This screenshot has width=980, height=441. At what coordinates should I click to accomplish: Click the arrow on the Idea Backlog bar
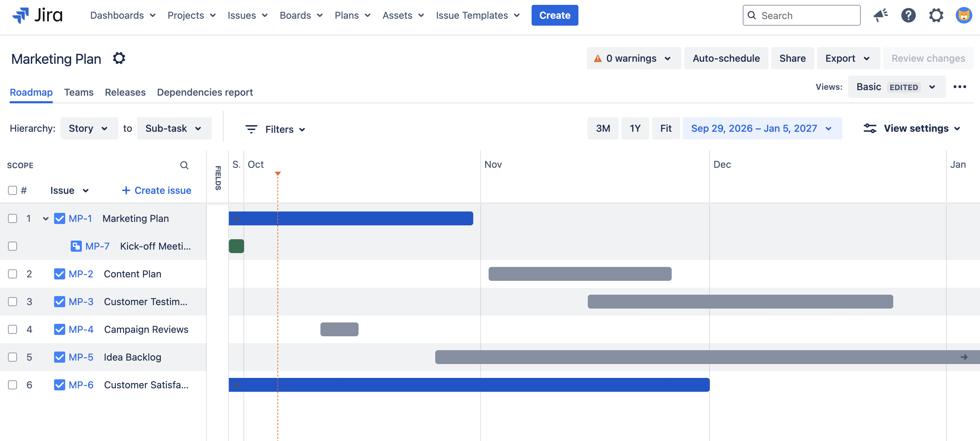click(x=964, y=357)
